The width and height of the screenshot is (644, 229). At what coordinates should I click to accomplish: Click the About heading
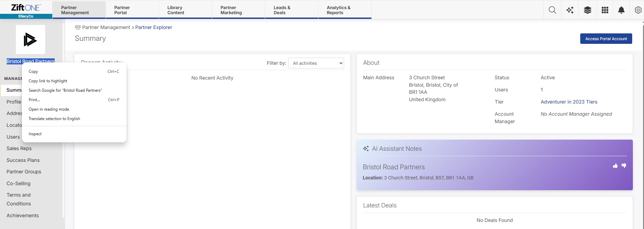tap(371, 63)
